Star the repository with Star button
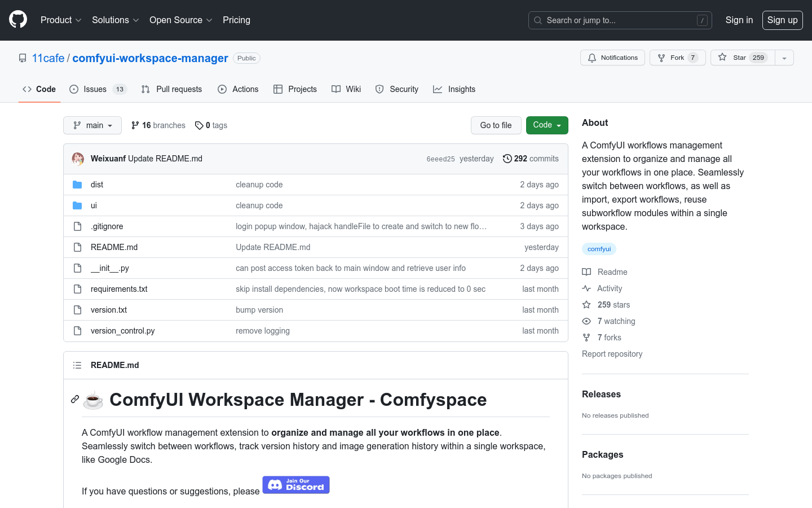Image resolution: width=812 pixels, height=508 pixels. [743, 58]
